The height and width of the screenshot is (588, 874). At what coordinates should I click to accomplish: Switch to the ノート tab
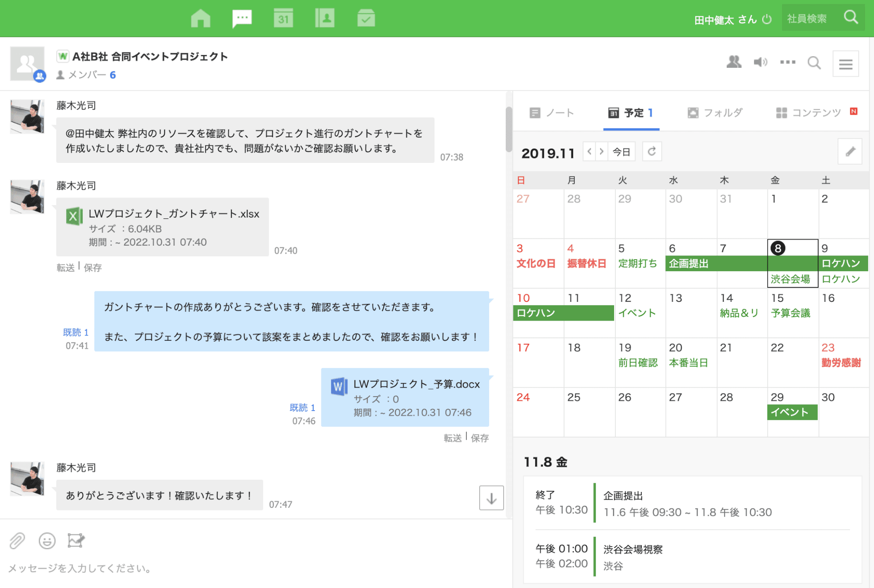click(x=552, y=113)
